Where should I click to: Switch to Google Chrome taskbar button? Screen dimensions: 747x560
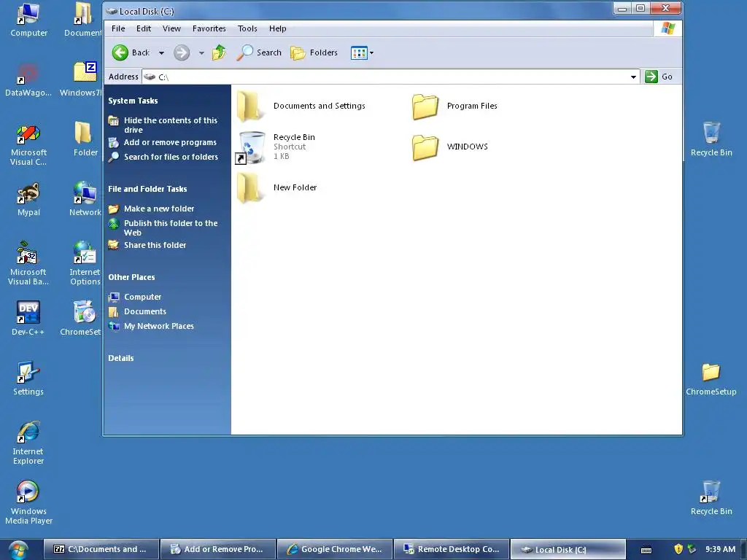coord(335,550)
